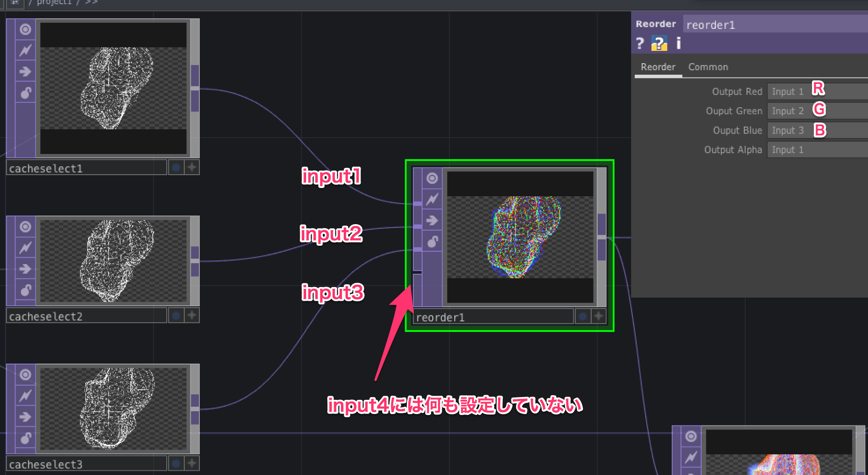
Task: Bypass the cacheselect3 node
Action: coord(26,417)
